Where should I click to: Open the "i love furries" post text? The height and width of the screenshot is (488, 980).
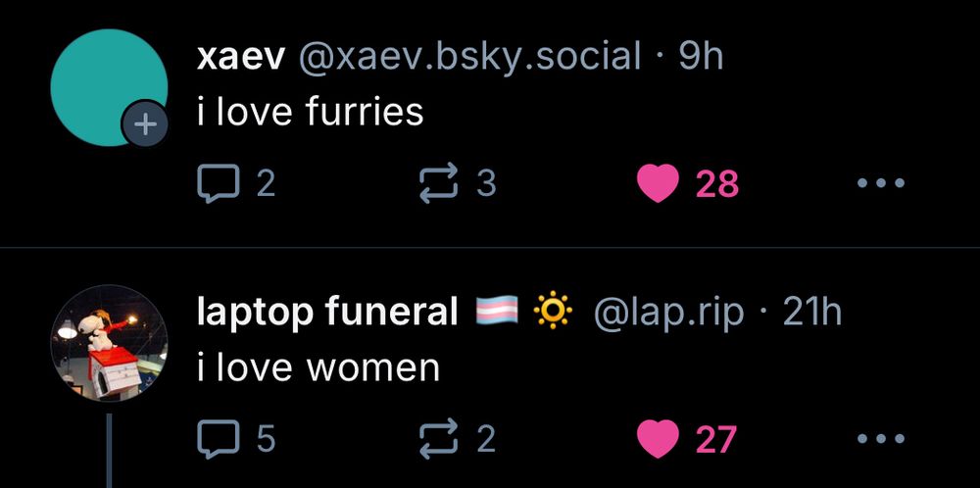pyautogui.click(x=310, y=113)
